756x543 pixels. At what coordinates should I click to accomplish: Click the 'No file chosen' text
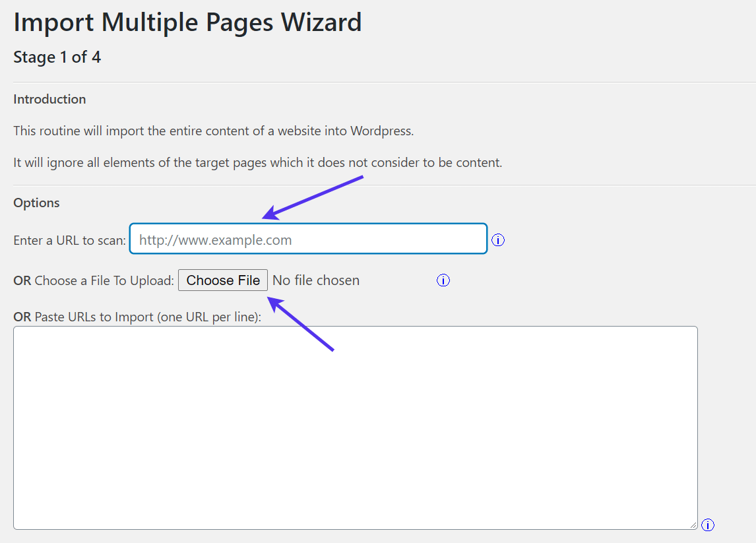pos(316,280)
